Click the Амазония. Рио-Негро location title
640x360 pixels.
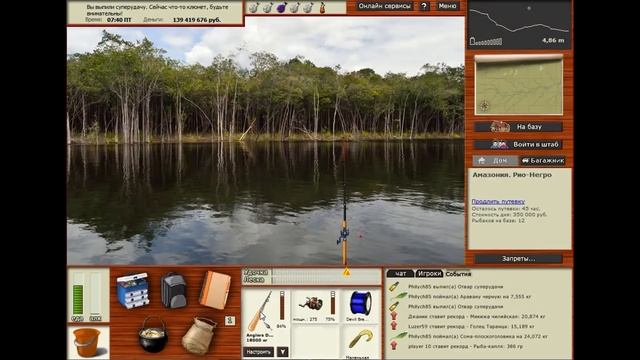tap(512, 175)
